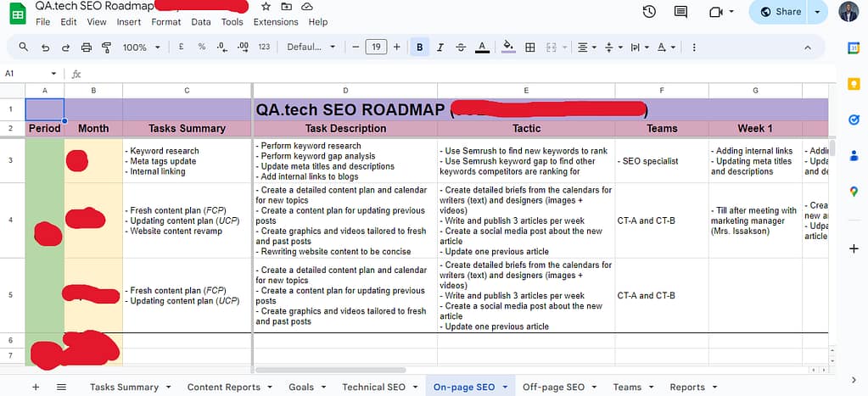Image resolution: width=868 pixels, height=396 pixels.
Task: Open Google Keep in side panel
Action: coord(854,84)
